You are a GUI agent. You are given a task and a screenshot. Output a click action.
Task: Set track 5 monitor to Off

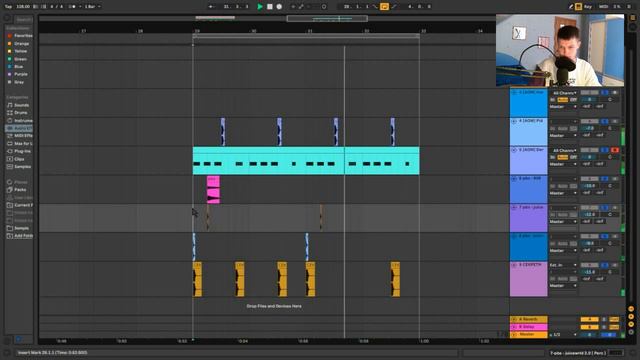coord(573,158)
